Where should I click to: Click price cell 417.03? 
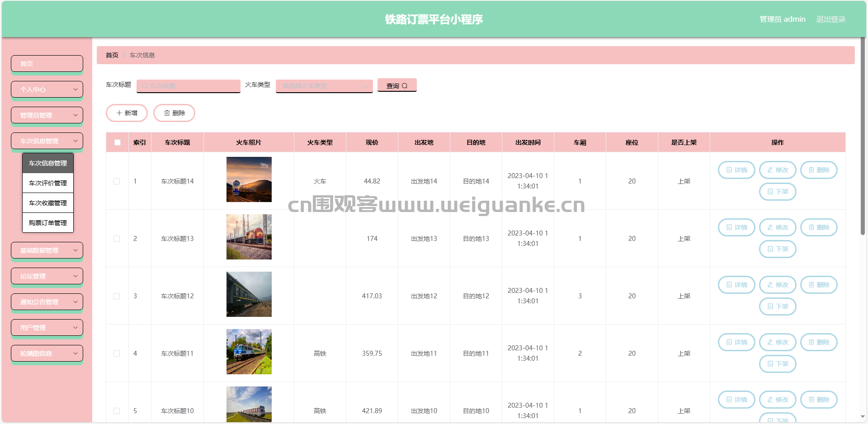pos(372,296)
